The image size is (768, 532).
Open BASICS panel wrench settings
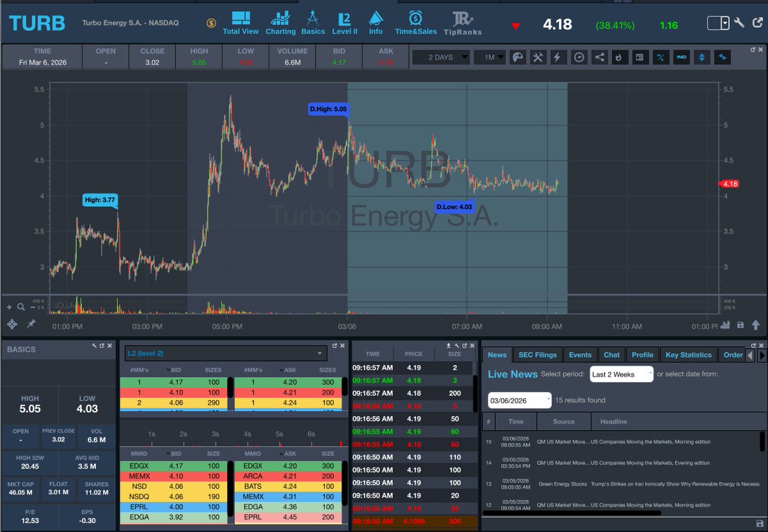(95, 345)
